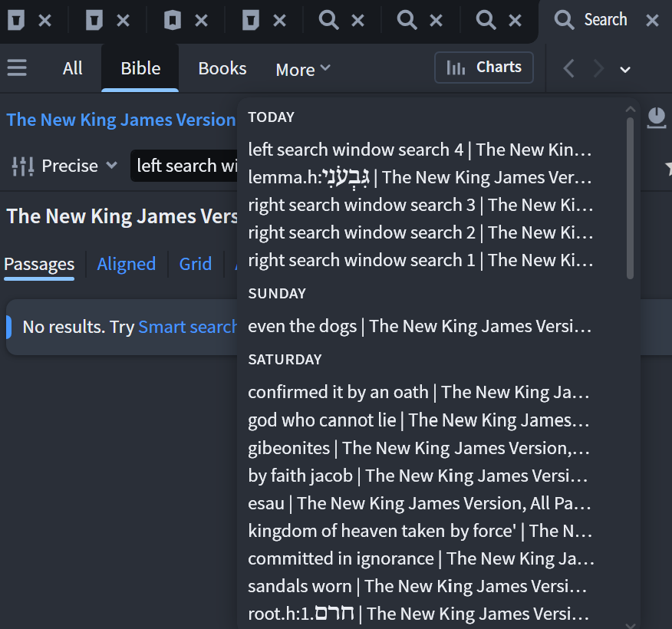
Task: Select the 'esau' history search
Action: coord(420,503)
